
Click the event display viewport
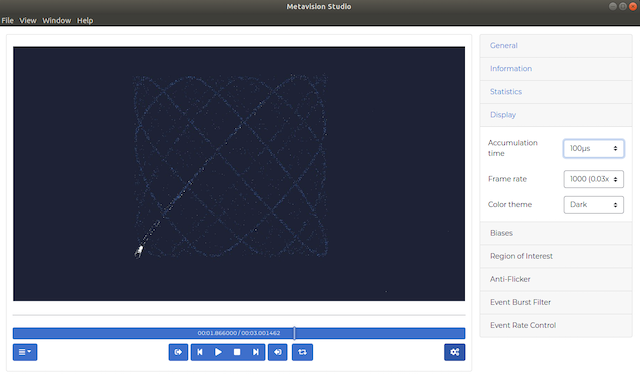click(x=239, y=174)
